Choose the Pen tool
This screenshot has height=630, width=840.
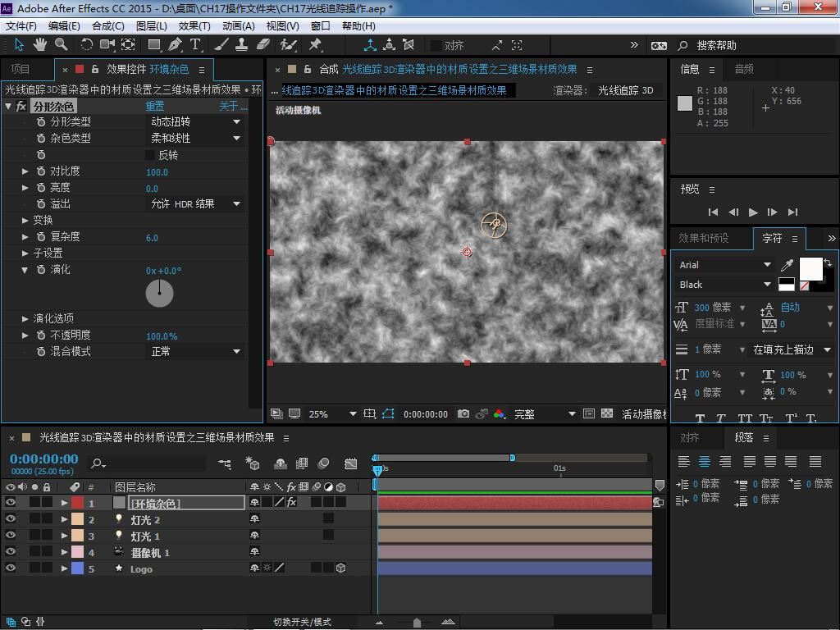(x=175, y=45)
